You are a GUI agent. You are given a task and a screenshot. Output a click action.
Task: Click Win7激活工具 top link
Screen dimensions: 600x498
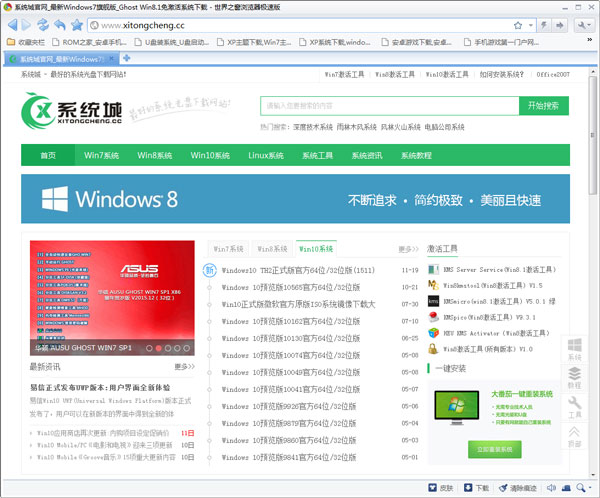click(344, 74)
